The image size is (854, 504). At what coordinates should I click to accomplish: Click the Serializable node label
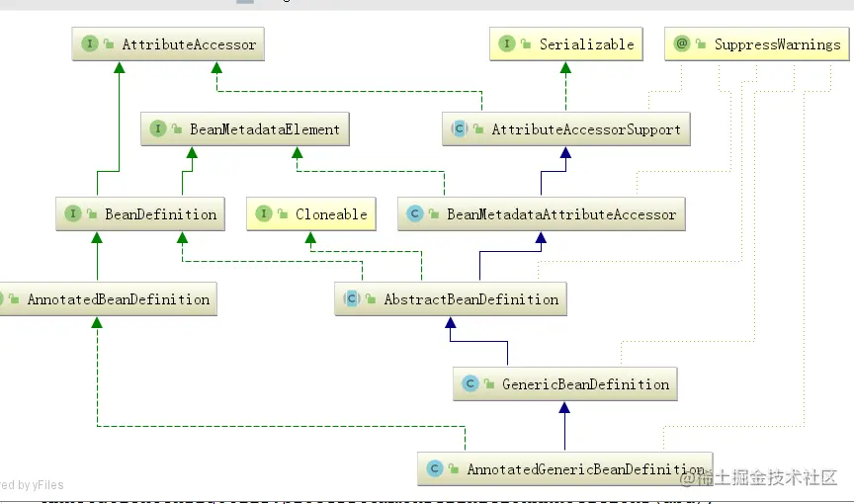[x=586, y=44]
